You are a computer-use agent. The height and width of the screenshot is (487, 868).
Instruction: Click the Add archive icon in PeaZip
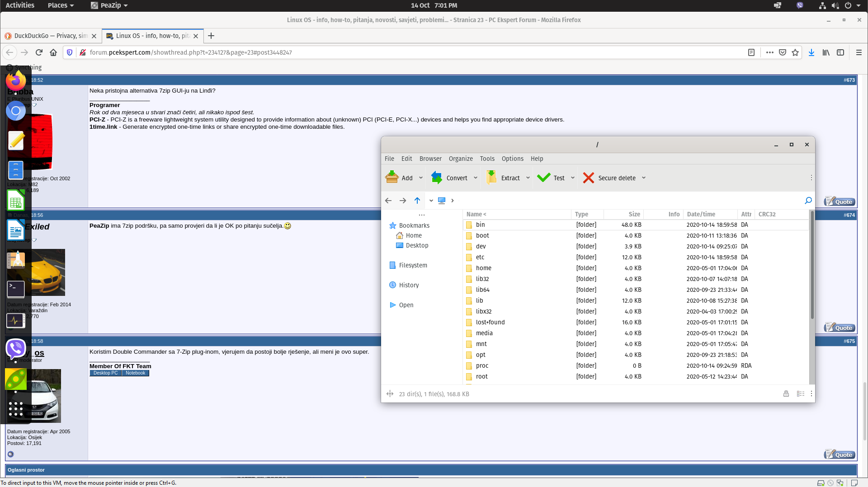(392, 178)
